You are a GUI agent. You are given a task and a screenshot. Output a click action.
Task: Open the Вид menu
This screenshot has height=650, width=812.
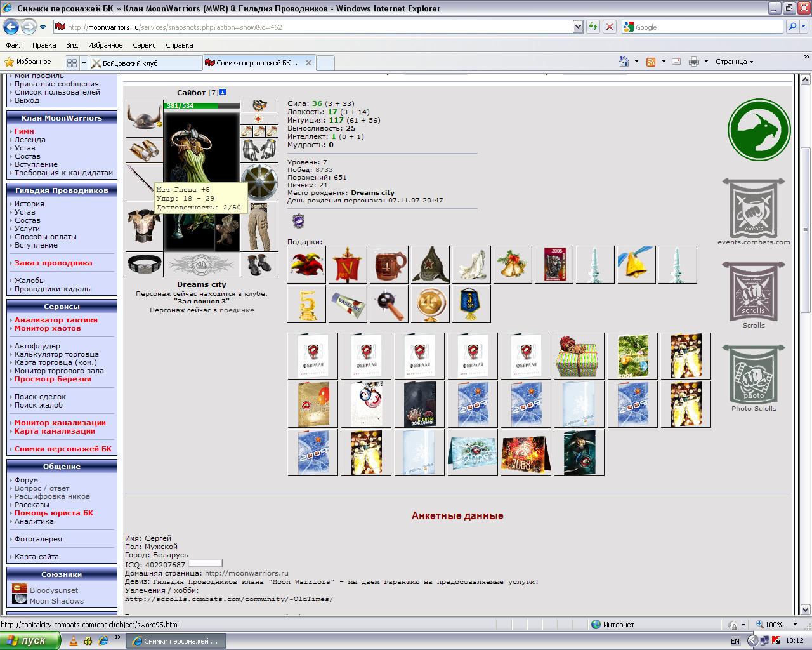point(72,45)
